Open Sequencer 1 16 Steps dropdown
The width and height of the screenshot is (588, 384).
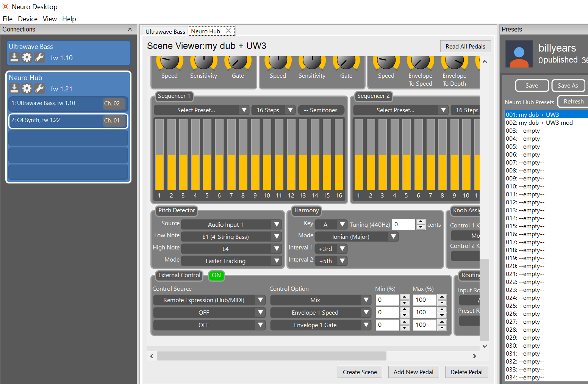(273, 110)
